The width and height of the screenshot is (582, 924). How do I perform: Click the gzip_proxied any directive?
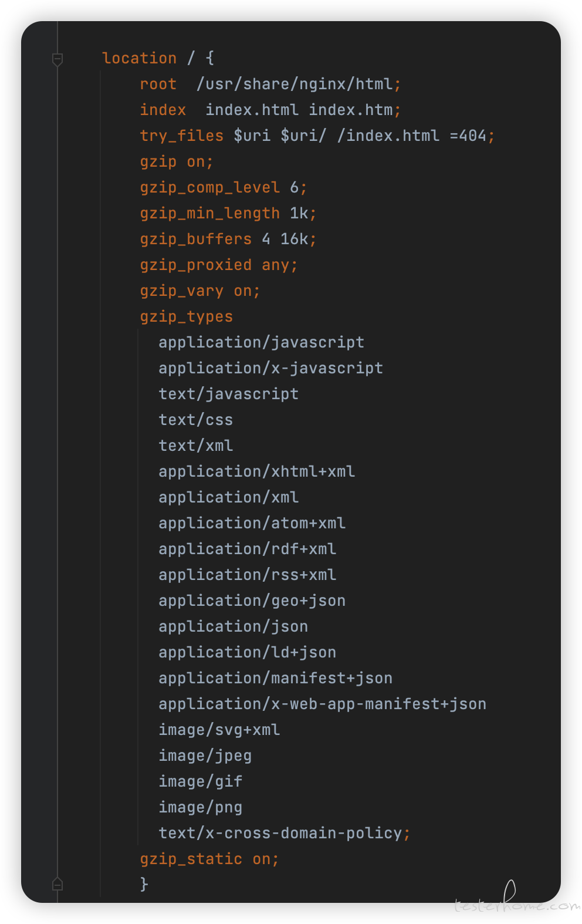(218, 265)
